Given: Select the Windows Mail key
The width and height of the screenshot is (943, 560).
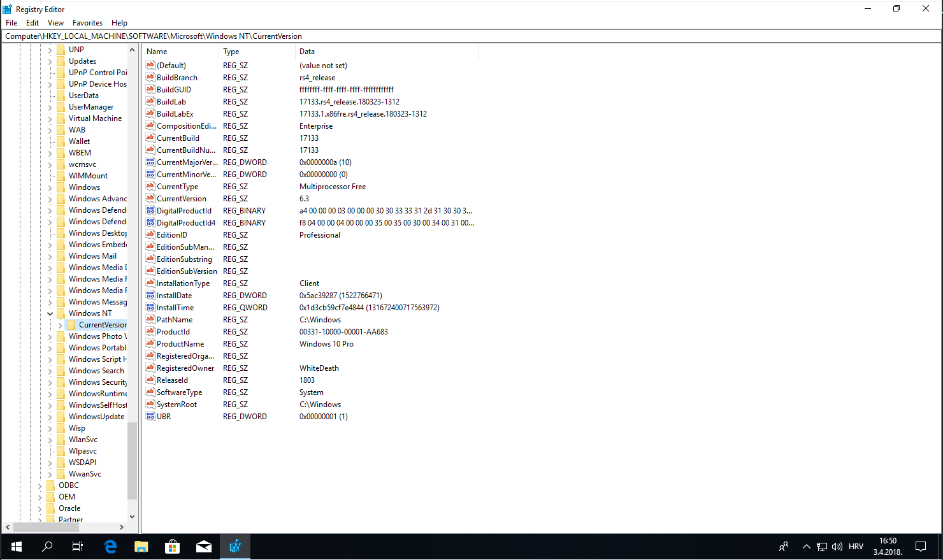Looking at the screenshot, I should tap(92, 256).
